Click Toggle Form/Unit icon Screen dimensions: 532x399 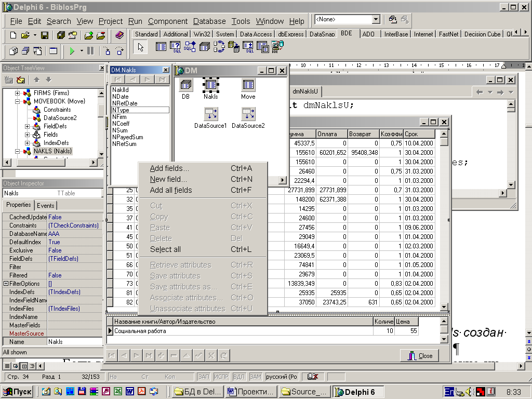click(37, 51)
